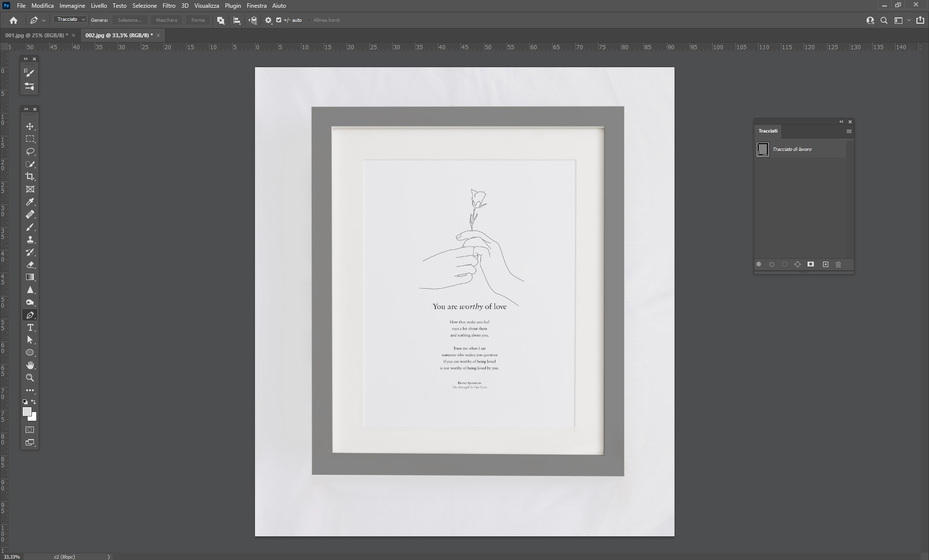929x560 pixels.
Task: Expand the pen tool preset picker
Action: 44,20
